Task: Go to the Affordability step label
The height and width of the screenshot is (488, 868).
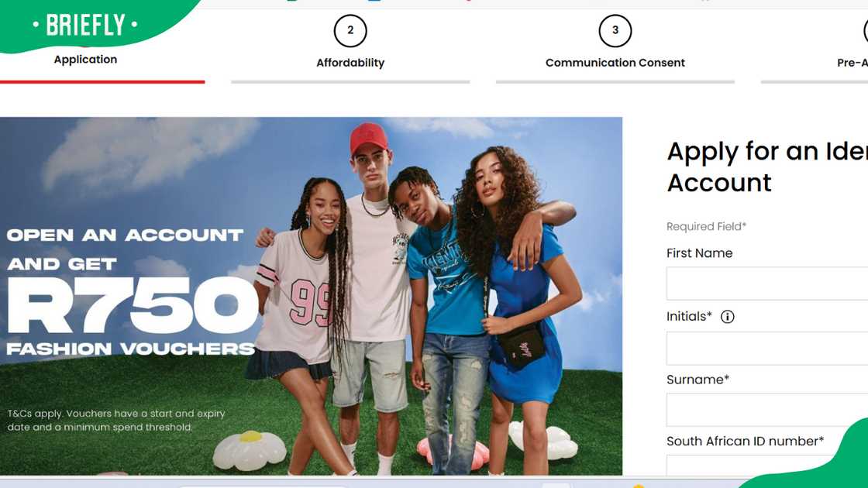Action: (350, 63)
